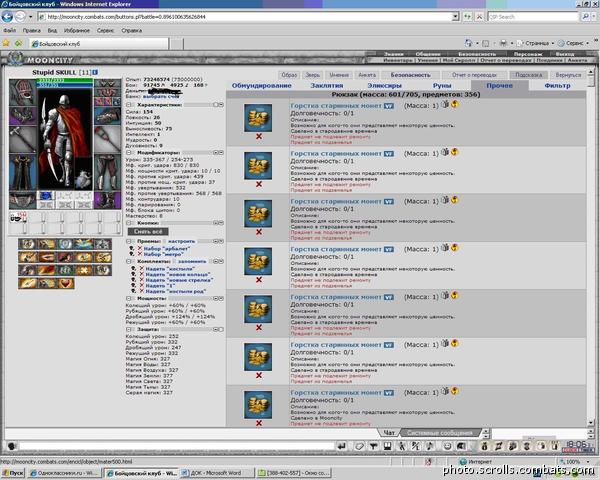Click the Вернуться button
This screenshot has height=480, width=600.
[568, 75]
